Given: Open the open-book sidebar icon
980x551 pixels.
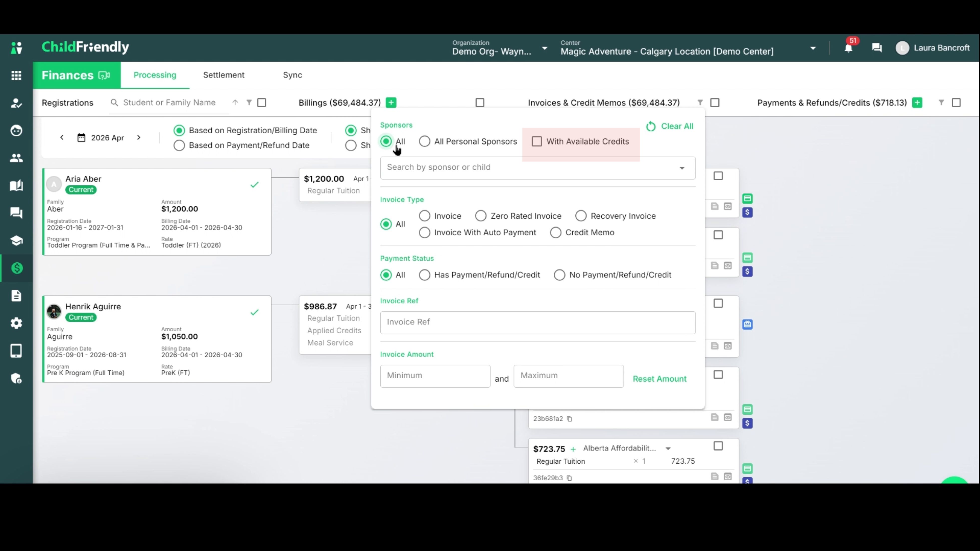Looking at the screenshot, I should [x=16, y=185].
